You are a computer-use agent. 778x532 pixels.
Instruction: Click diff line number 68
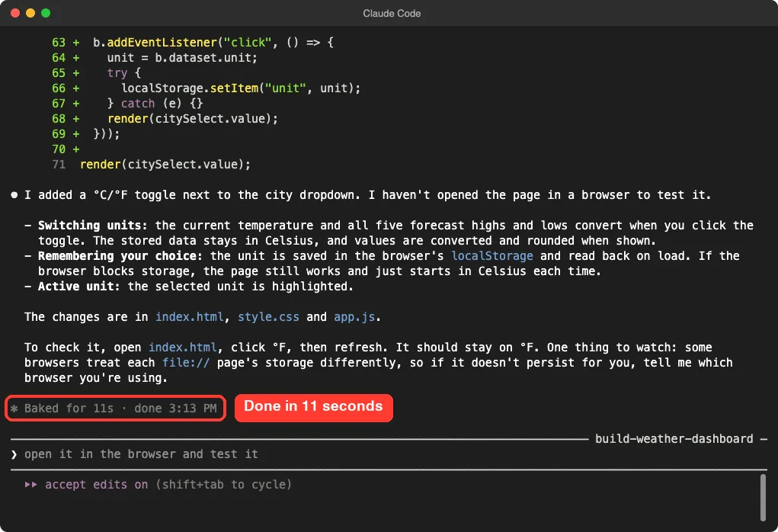point(59,119)
